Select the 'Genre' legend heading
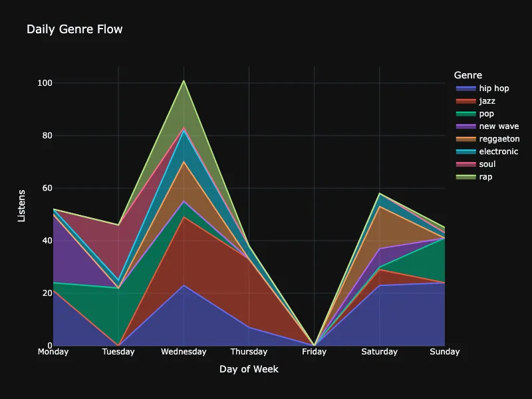The height and width of the screenshot is (399, 532). (x=467, y=75)
